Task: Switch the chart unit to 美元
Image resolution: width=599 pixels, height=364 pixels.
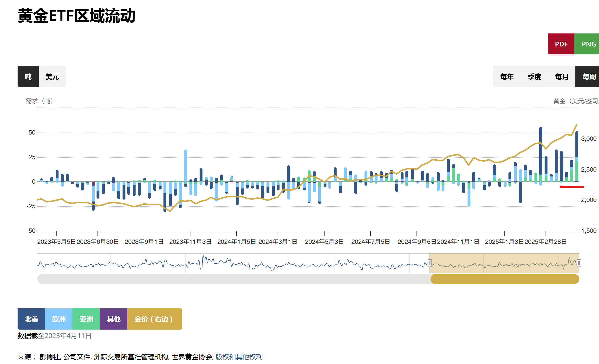Action: pos(52,77)
